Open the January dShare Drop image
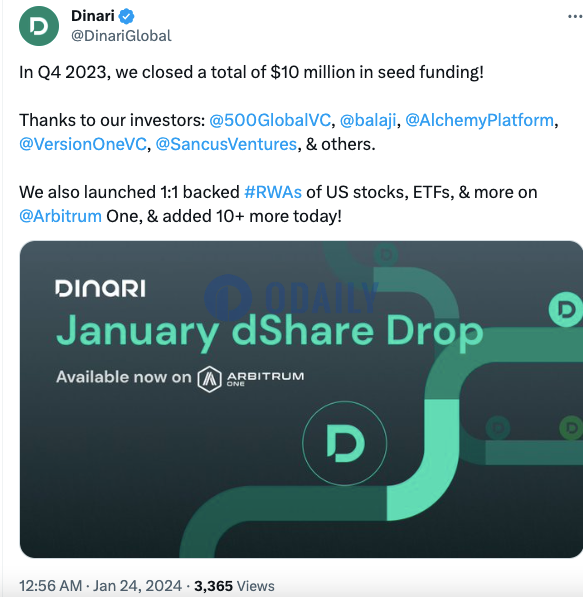This screenshot has width=583, height=597. click(x=301, y=399)
